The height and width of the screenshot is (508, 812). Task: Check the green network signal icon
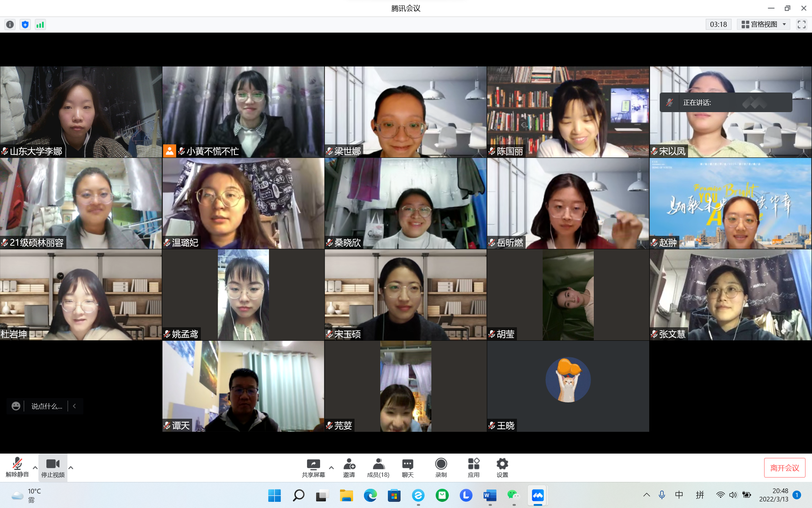(x=40, y=24)
